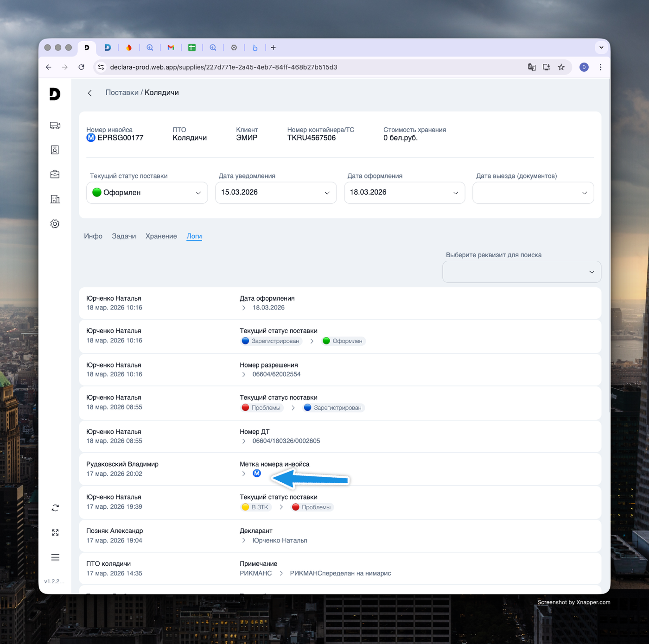Click the Проблемы chip in the 17 мар. 19:39 log
Screen dimensions: 649x644
pyautogui.click(x=312, y=507)
